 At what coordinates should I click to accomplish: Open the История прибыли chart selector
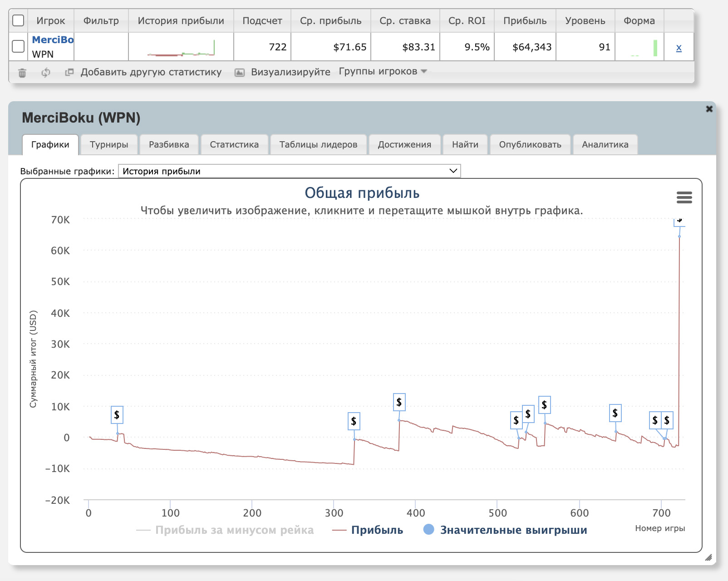289,171
